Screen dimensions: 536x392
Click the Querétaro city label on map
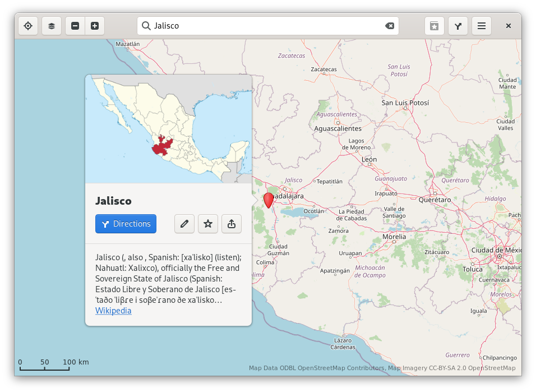pos(435,200)
